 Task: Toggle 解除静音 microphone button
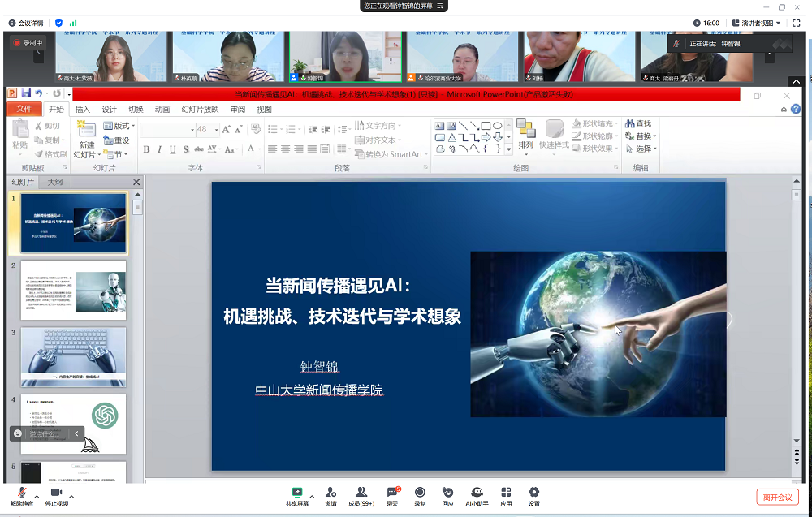pyautogui.click(x=22, y=493)
